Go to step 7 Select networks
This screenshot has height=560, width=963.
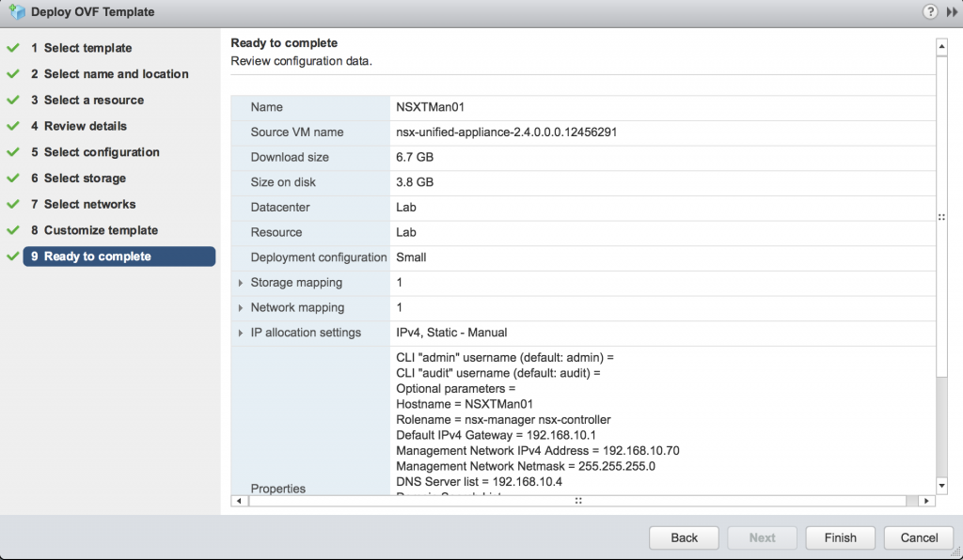click(84, 204)
